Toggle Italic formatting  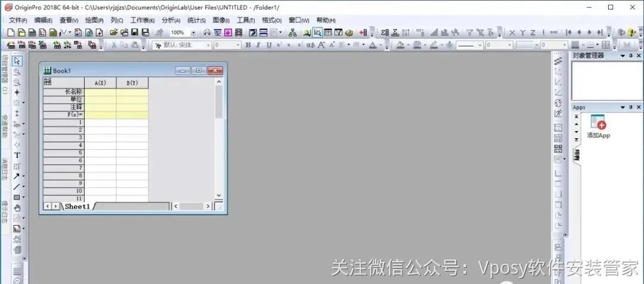pos(258,45)
